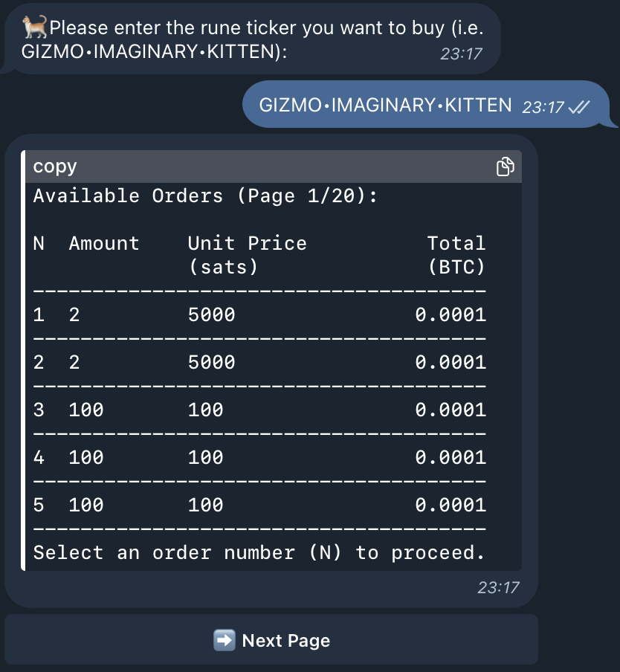Click the "Amount" column header
Image resolution: width=620 pixels, height=672 pixels.
point(104,244)
